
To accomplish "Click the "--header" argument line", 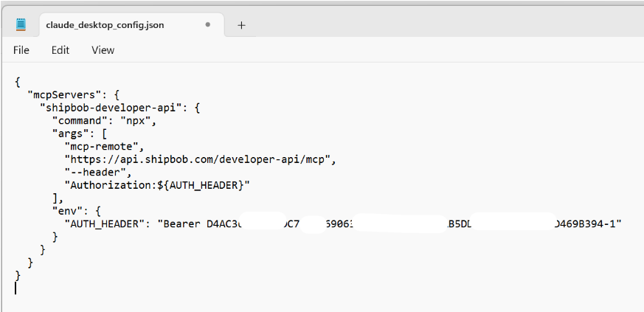I will 98,172.
